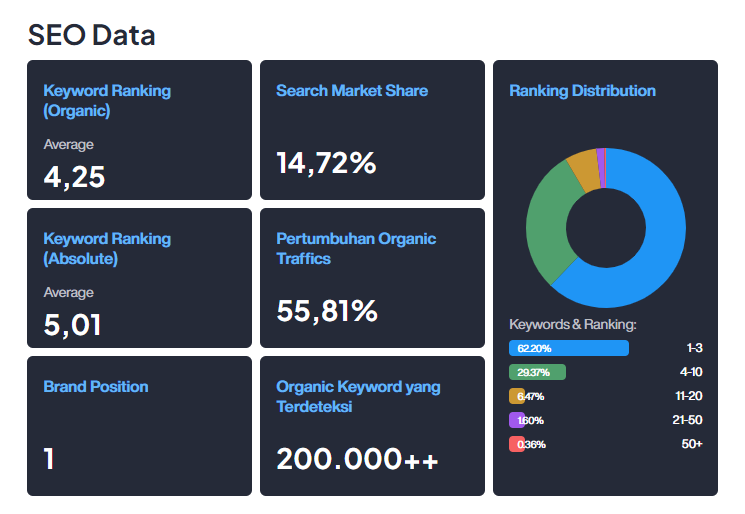Image resolution: width=745 pixels, height=514 pixels.
Task: Select the 21-50 ranking label
Action: (688, 419)
